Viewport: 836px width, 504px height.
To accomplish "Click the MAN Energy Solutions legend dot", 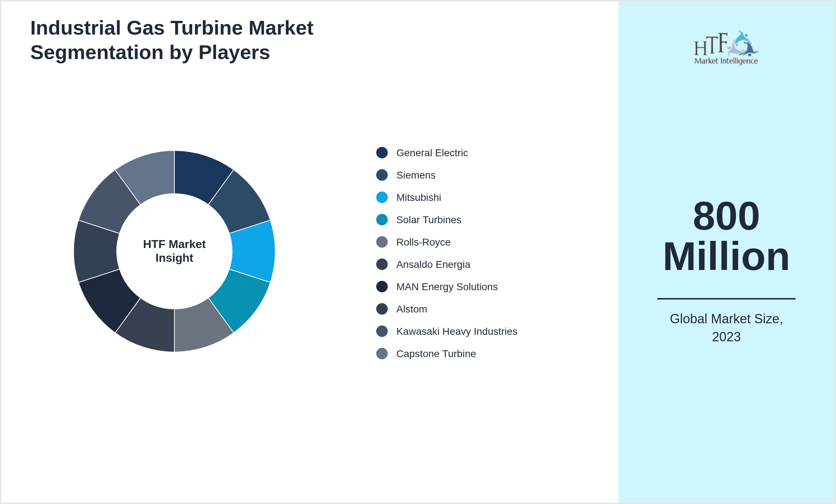I will click(382, 287).
